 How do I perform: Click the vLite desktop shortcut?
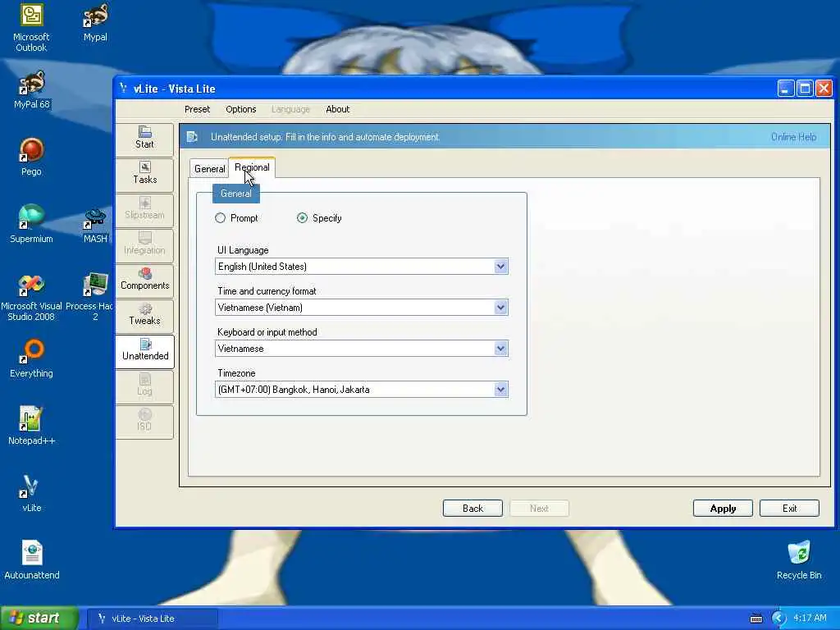pyautogui.click(x=31, y=493)
